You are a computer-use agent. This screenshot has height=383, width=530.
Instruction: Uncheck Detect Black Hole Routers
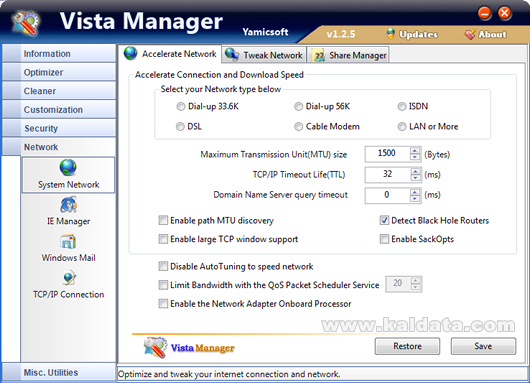click(384, 220)
